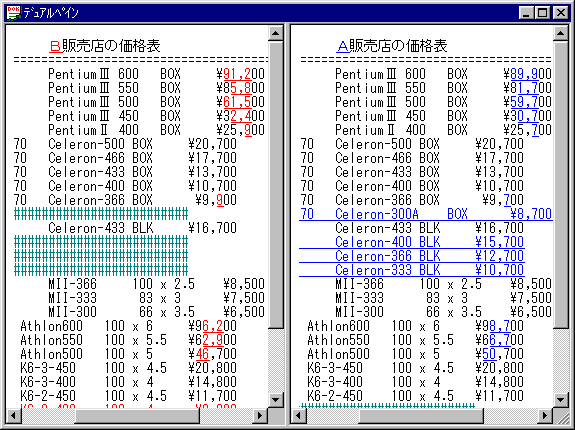Click ¥25,900 Pentium II 400 price

241,130
